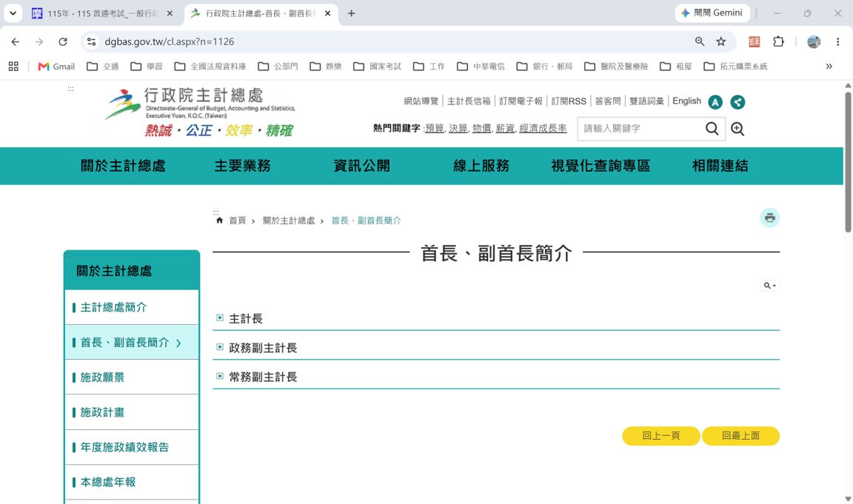Click the zoom magnifier icon in address bar

click(700, 42)
